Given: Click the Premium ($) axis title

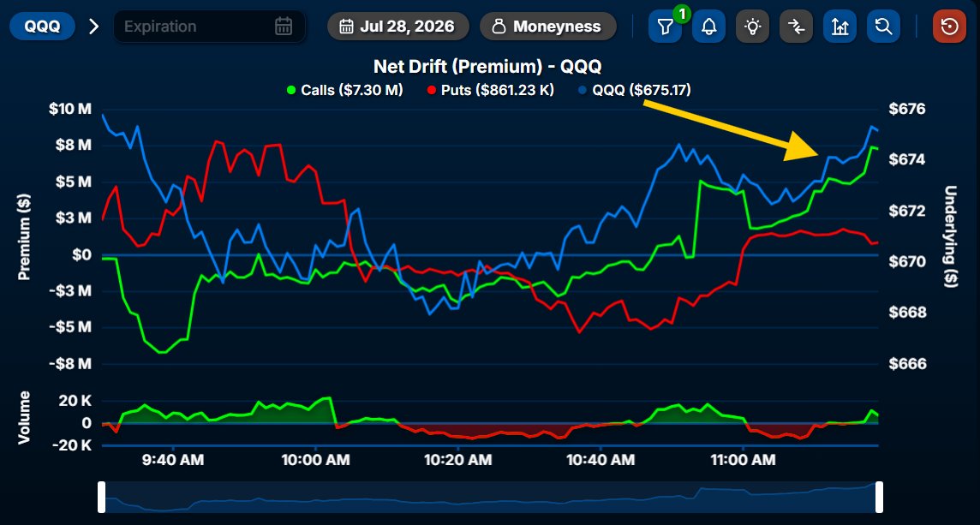Looking at the screenshot, I should point(24,237).
